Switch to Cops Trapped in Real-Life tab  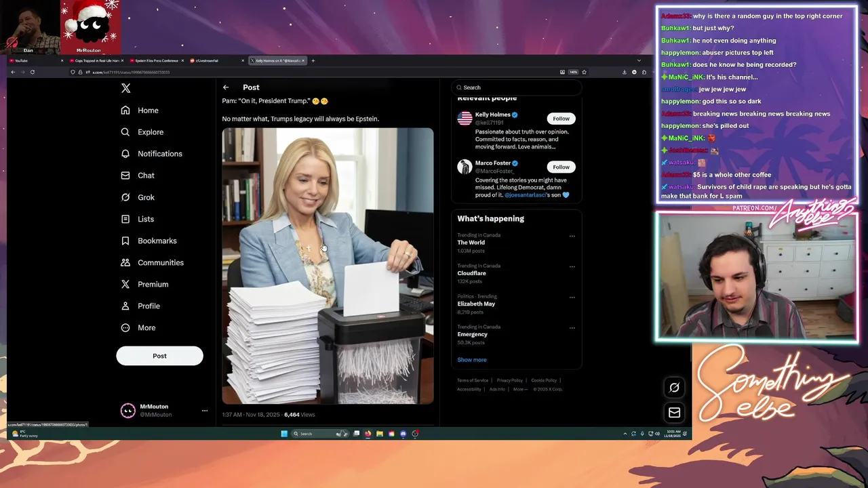(x=96, y=60)
